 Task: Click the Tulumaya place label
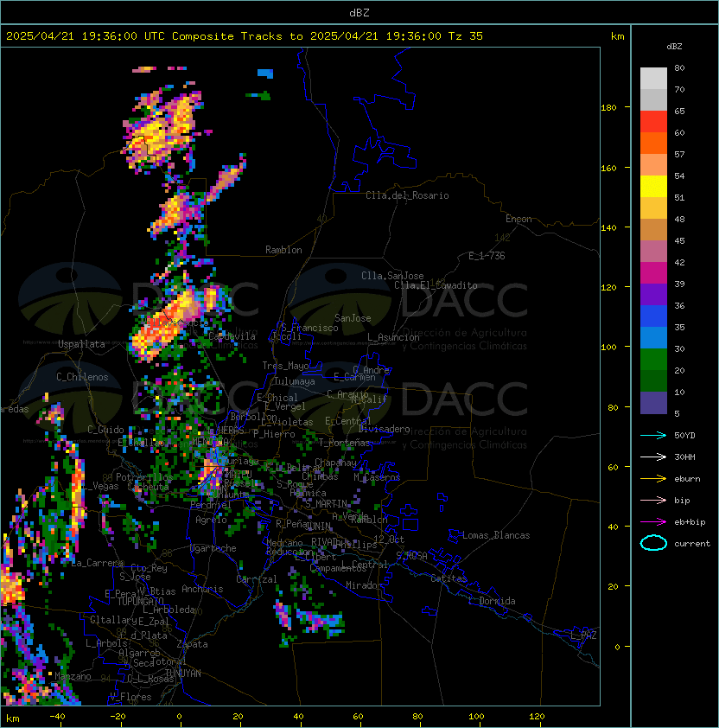point(295,381)
